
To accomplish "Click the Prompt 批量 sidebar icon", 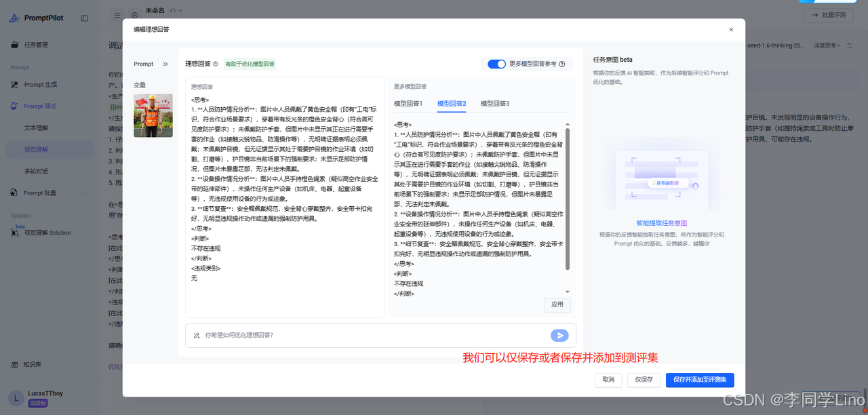I will [x=15, y=193].
